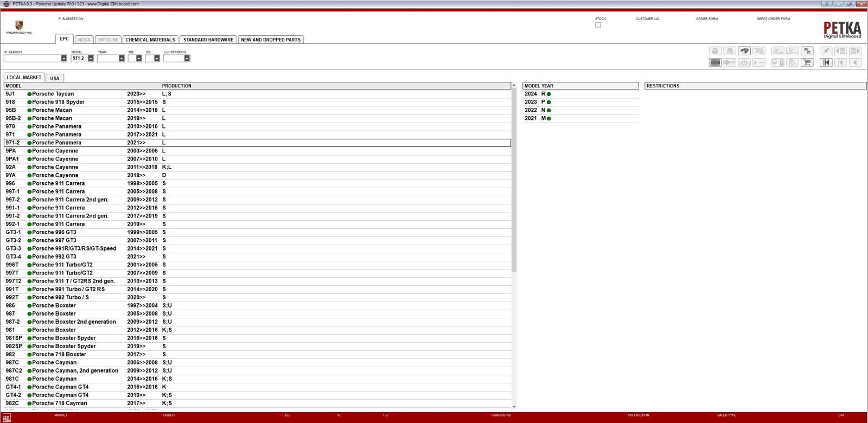The image size is (868, 423).
Task: Click the greyed previous record icon
Action: (x=840, y=62)
